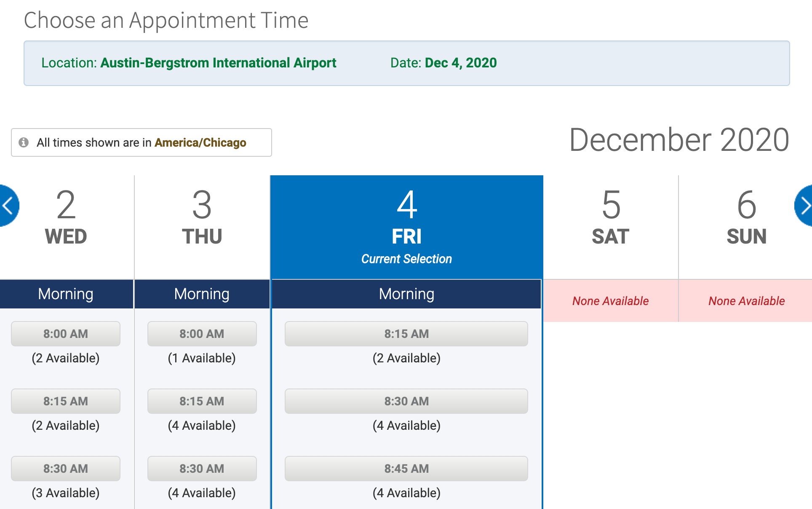Pick Friday 8:30 AM appointment
This screenshot has height=509, width=812.
(406, 401)
